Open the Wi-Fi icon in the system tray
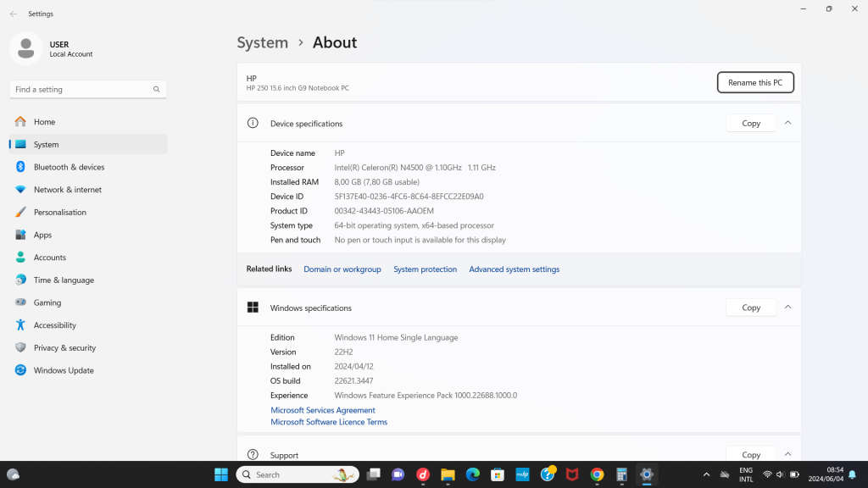The image size is (868, 488). point(770,474)
